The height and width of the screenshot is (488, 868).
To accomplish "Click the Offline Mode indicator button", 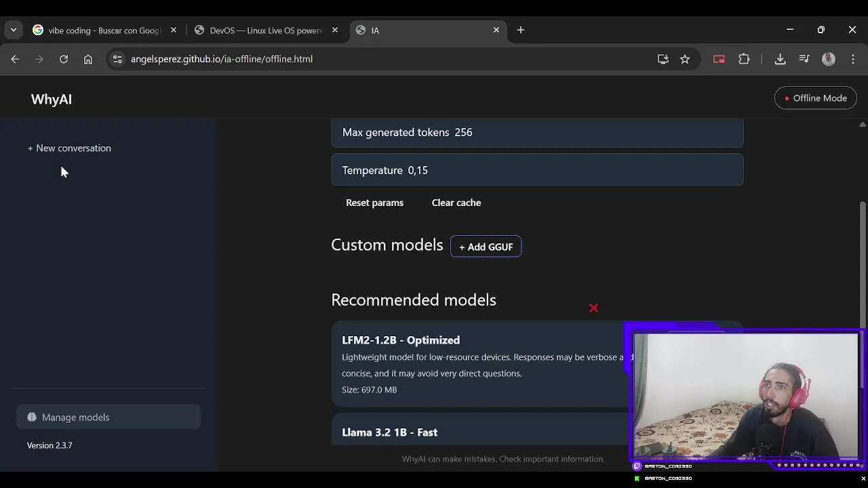I will pyautogui.click(x=816, y=98).
